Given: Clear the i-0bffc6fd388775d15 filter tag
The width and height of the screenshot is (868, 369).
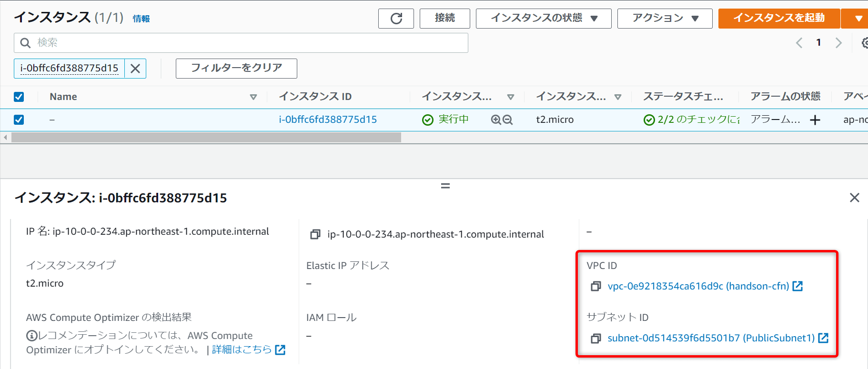Looking at the screenshot, I should tap(135, 69).
